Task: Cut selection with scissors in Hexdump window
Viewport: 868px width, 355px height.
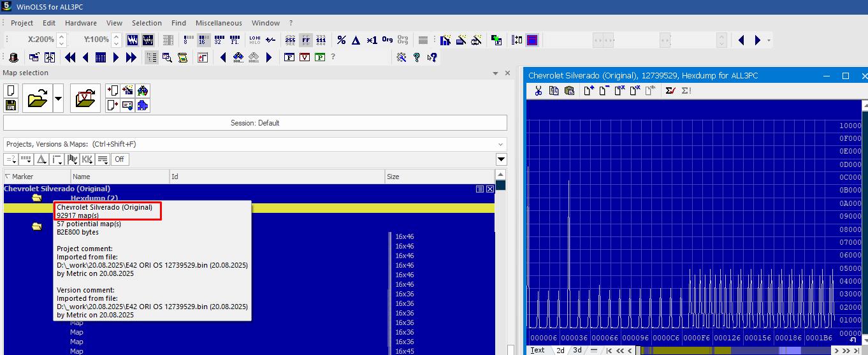Action: [x=538, y=91]
